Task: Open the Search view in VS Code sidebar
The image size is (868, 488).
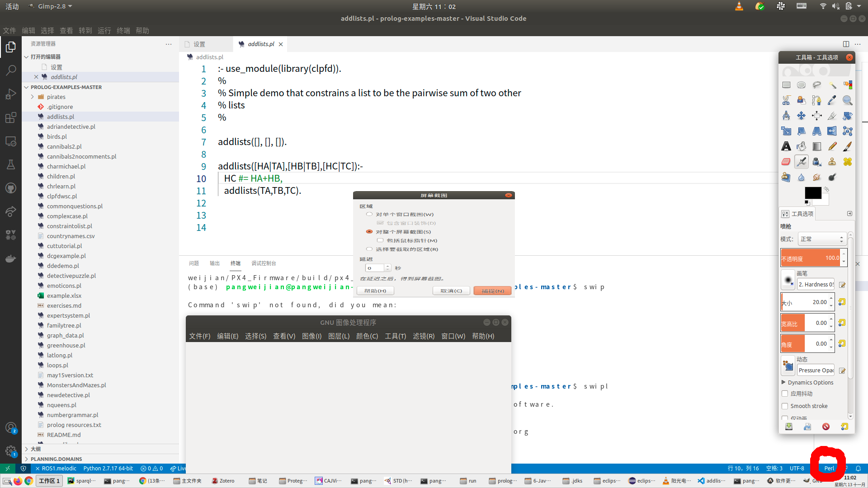Action: click(11, 70)
